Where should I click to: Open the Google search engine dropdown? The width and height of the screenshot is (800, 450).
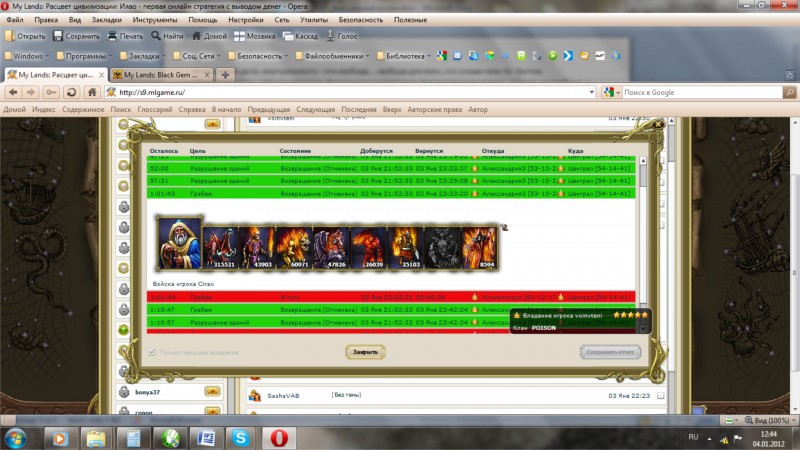(x=612, y=92)
